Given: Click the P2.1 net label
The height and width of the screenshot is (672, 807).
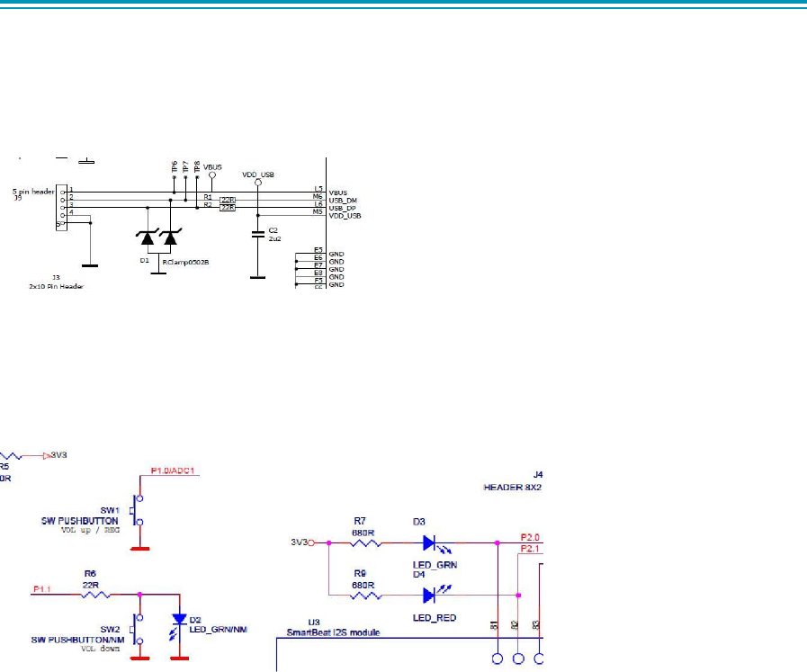Looking at the screenshot, I should 530,549.
